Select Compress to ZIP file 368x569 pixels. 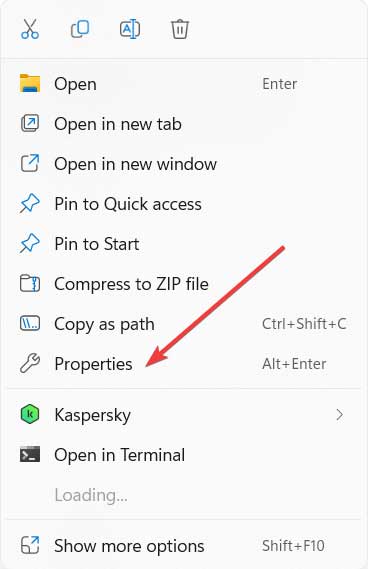[x=184, y=283]
